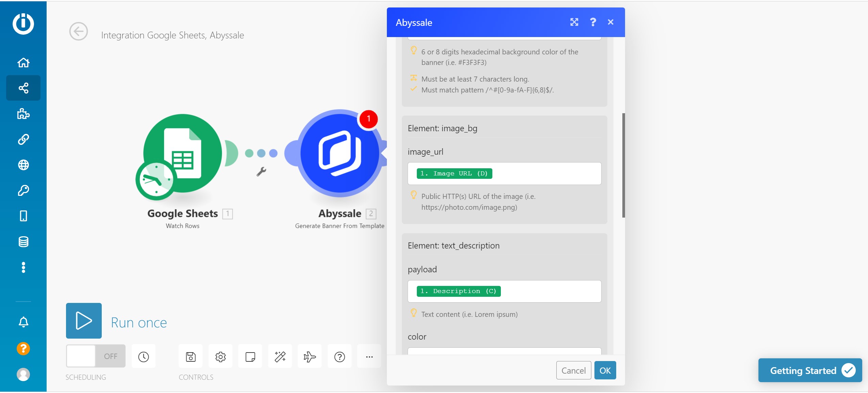Image resolution: width=868 pixels, height=393 pixels.
Task: Click Element: image_bg section header
Action: tap(442, 128)
